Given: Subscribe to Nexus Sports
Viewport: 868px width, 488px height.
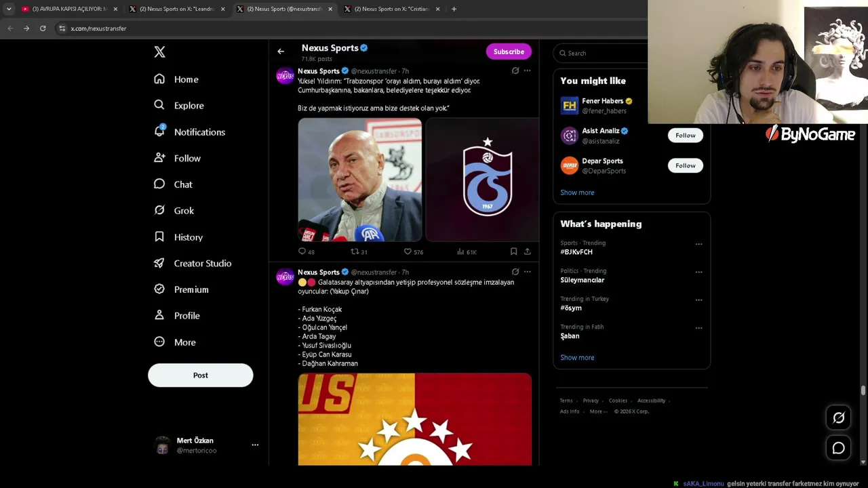Looking at the screenshot, I should pos(509,52).
